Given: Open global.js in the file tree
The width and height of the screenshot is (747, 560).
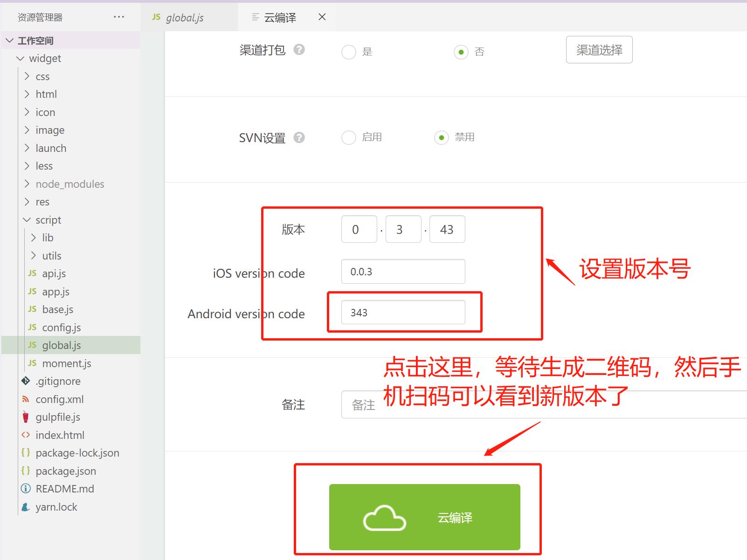Looking at the screenshot, I should coord(71,345).
